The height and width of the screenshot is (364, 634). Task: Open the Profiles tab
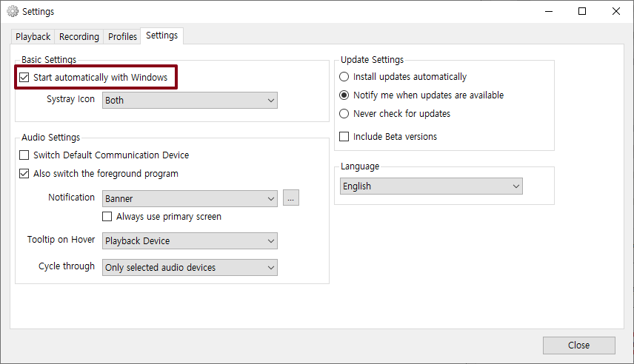[122, 37]
